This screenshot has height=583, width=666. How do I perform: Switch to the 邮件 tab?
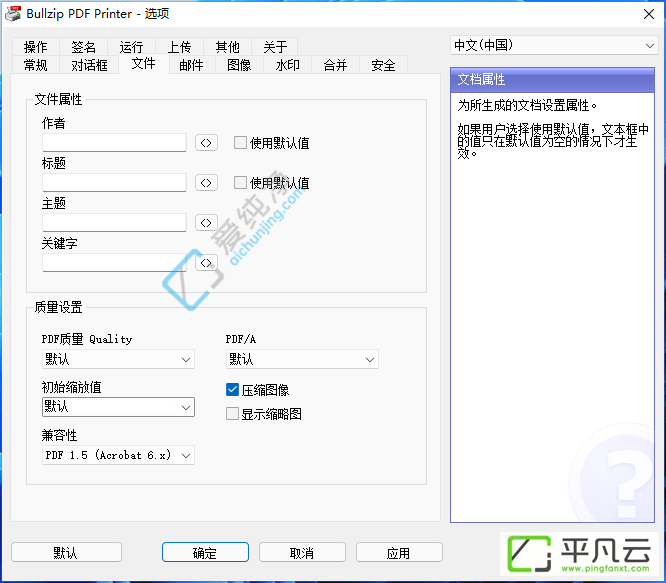(x=192, y=65)
